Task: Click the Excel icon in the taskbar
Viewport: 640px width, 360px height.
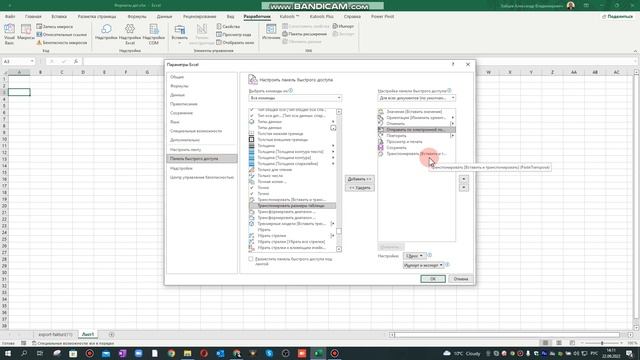Action: (x=318, y=353)
